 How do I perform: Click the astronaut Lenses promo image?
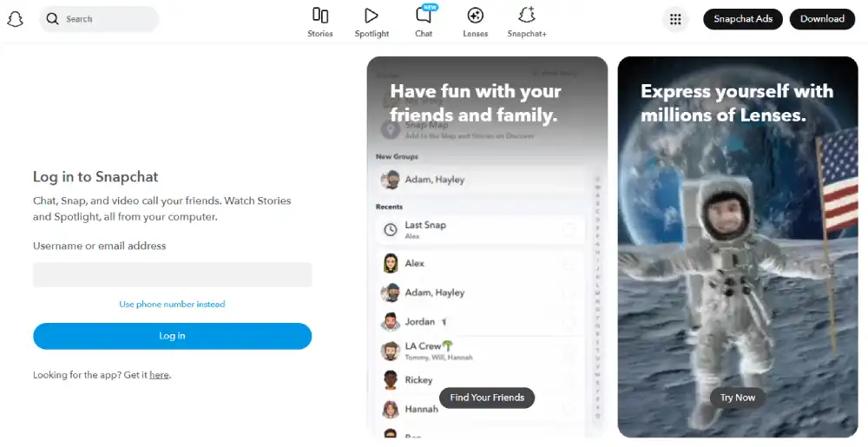[x=738, y=247]
